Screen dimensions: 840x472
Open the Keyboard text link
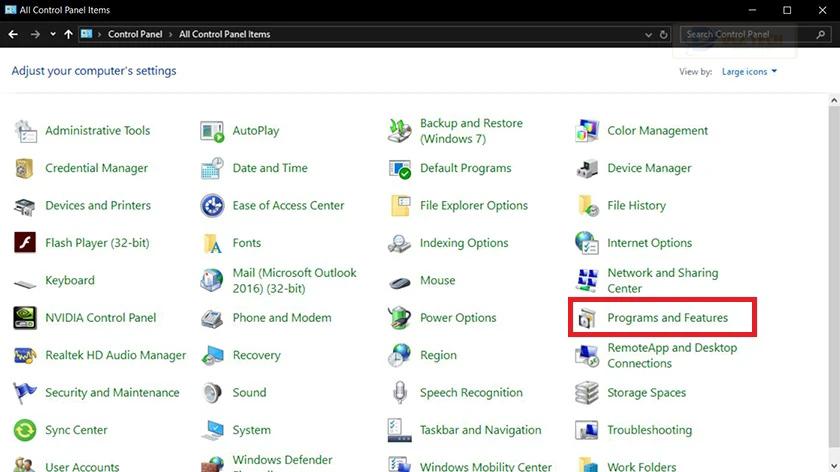[70, 280]
